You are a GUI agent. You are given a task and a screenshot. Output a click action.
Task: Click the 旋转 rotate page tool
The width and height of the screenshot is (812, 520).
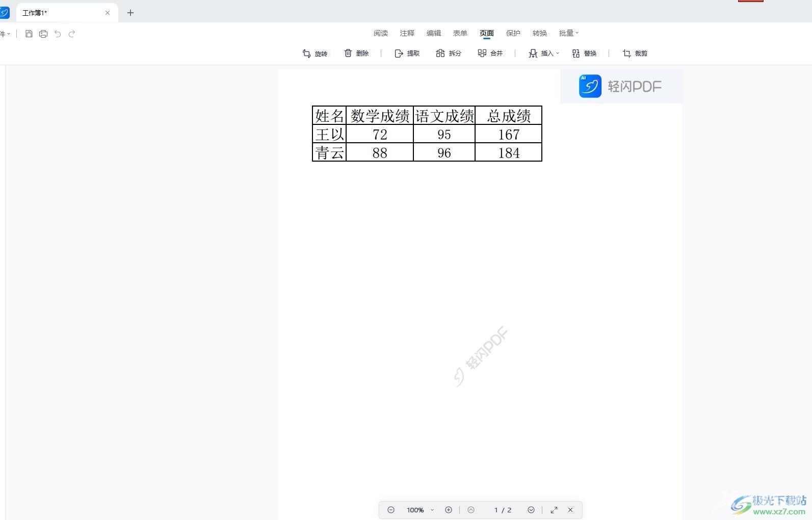(x=315, y=54)
